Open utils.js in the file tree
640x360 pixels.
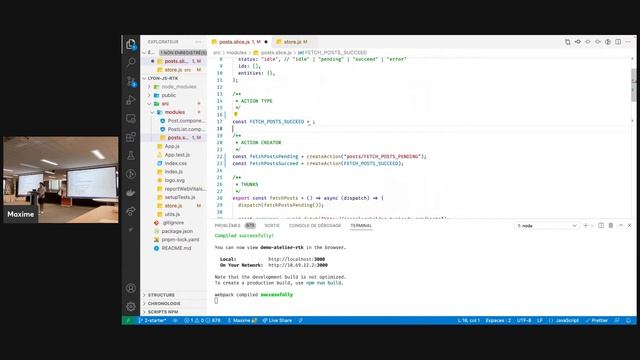click(172, 214)
